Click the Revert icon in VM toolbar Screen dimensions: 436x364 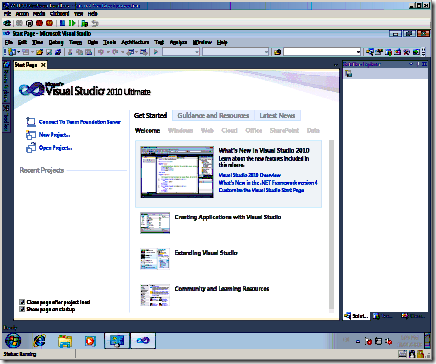tap(95, 23)
